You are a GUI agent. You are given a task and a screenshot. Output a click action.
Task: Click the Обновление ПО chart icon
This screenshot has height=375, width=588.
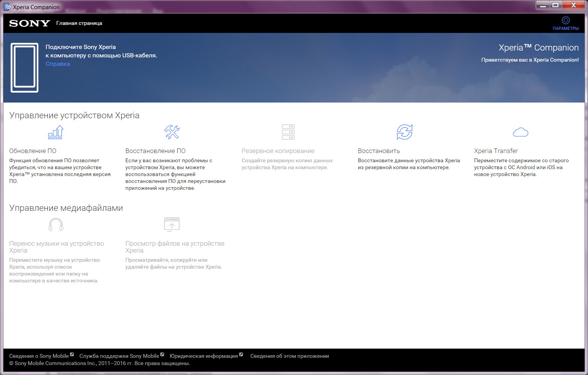56,132
